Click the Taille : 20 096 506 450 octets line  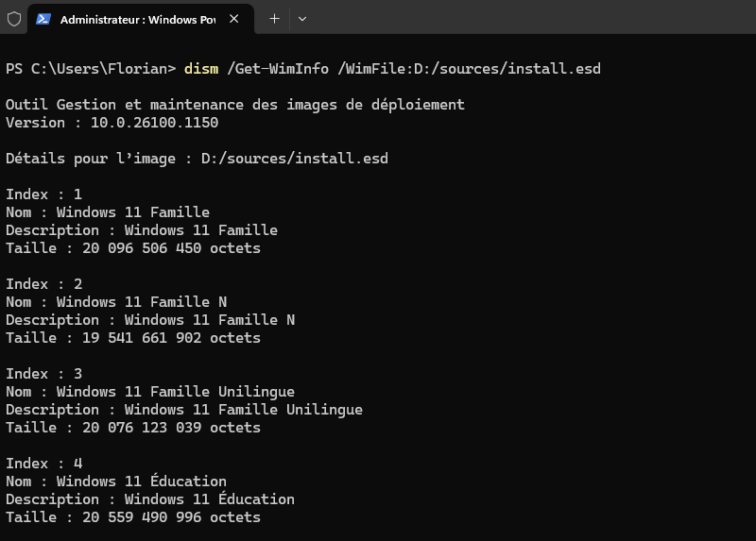(x=132, y=248)
